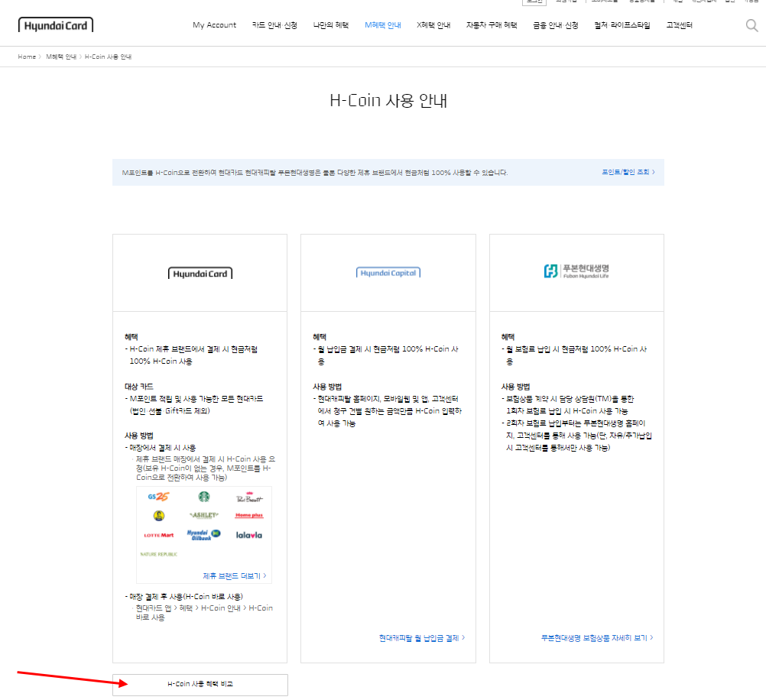
Task: Click the NATURE REPUBLIC brand logo
Action: pyautogui.click(x=159, y=555)
